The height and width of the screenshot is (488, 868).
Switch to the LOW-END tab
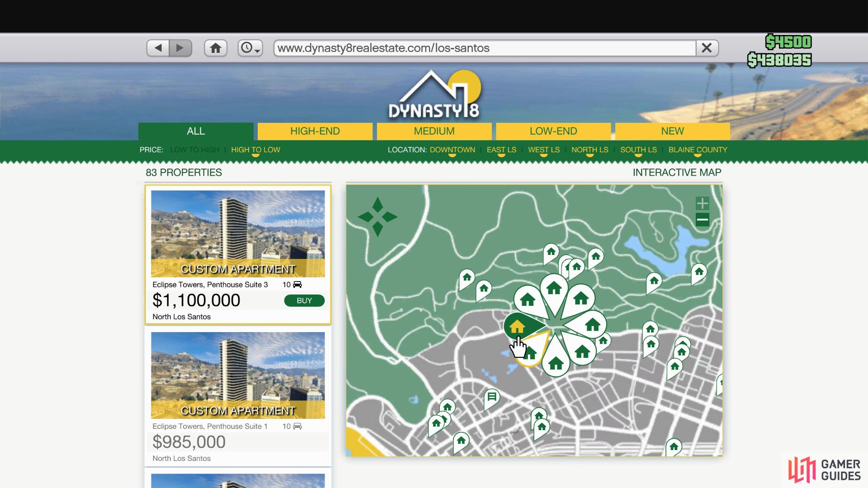[553, 131]
